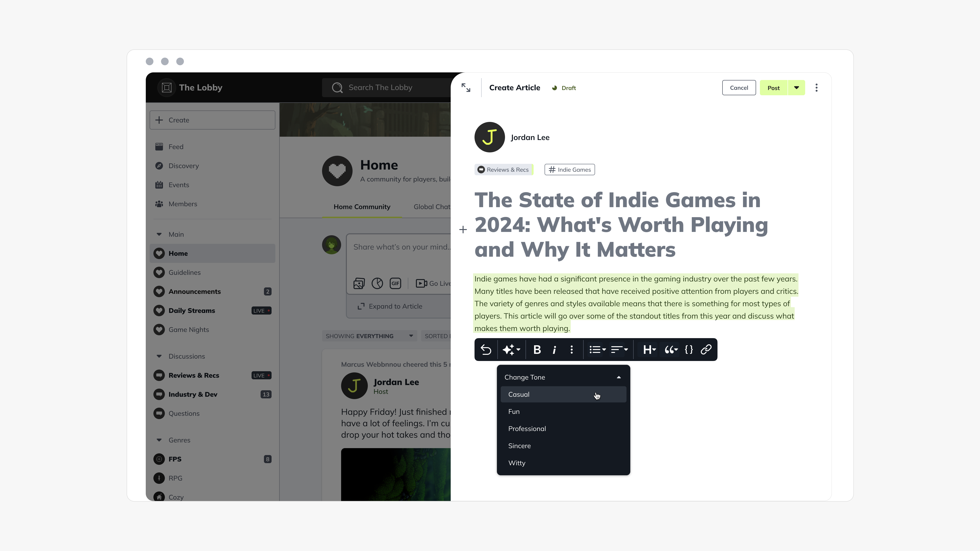The image size is (980, 551).
Task: Collapse the Change Tone submenu
Action: [x=619, y=377]
